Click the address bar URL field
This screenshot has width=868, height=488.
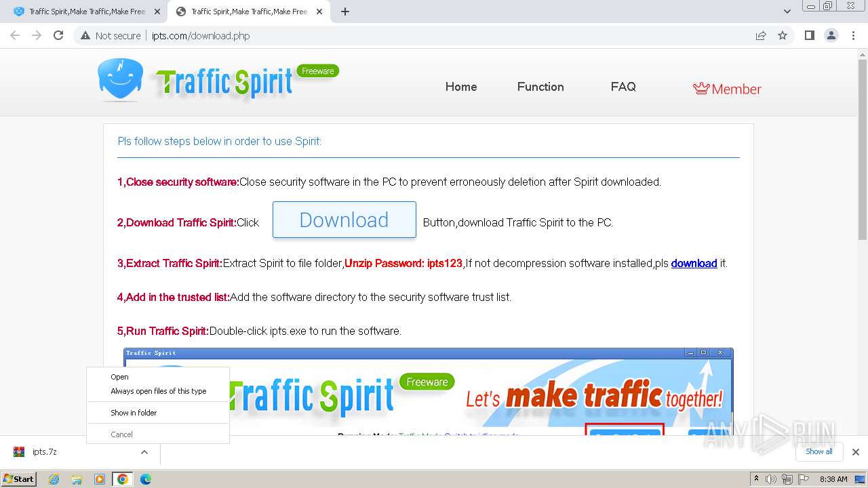(x=448, y=35)
